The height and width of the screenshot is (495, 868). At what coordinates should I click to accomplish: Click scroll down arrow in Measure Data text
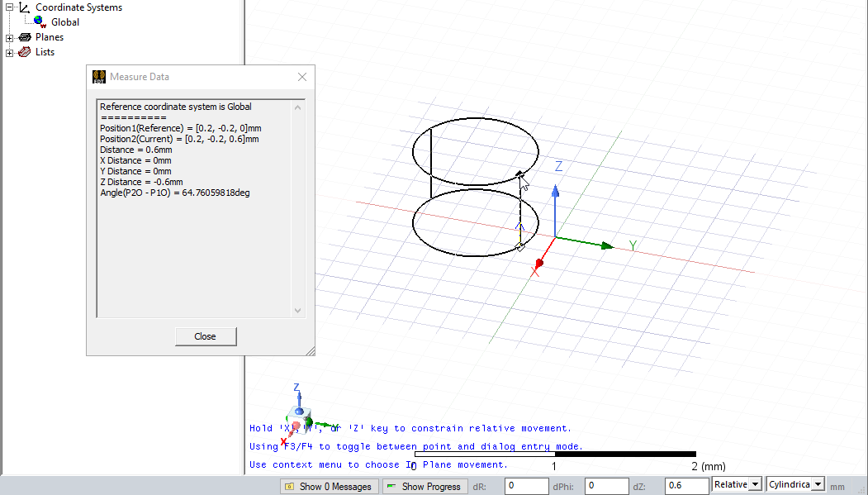(x=298, y=311)
